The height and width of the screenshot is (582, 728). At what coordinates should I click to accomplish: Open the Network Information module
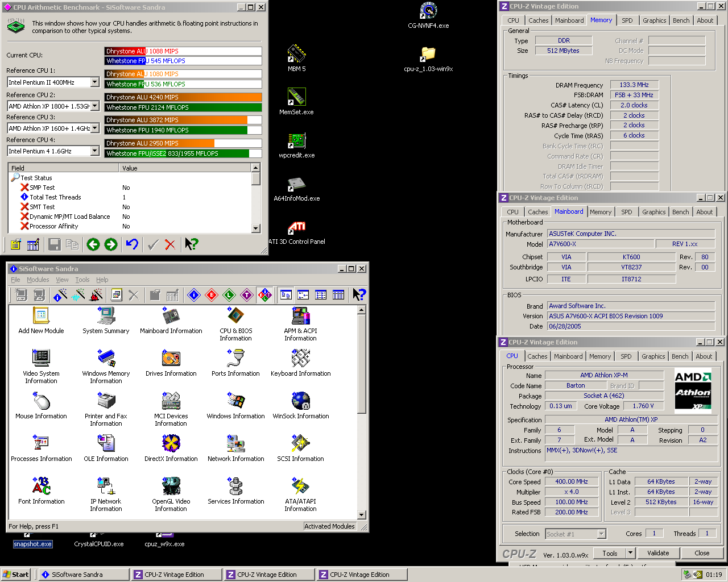236,448
